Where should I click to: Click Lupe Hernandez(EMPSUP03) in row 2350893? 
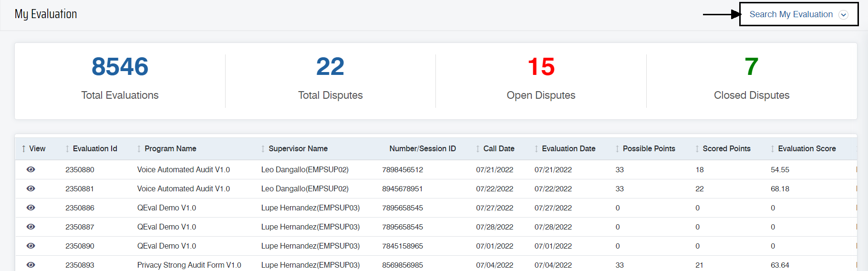pyautogui.click(x=310, y=265)
